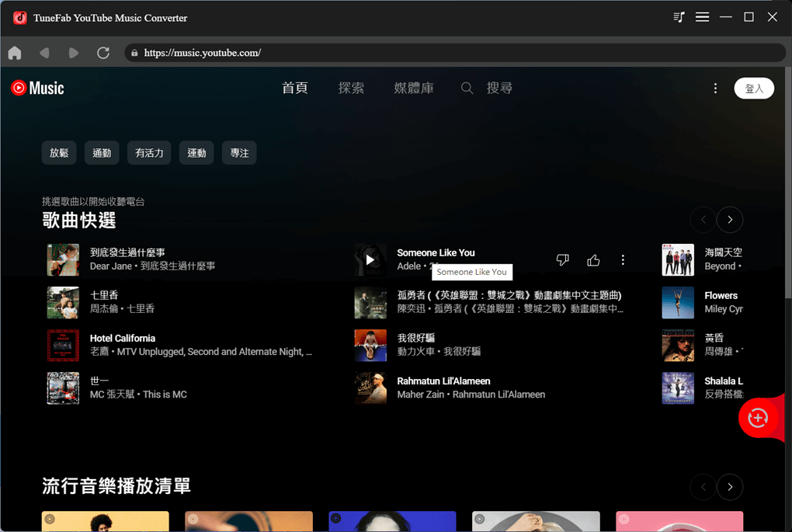Image resolution: width=792 pixels, height=532 pixels.
Task: Open the 媒體庫 tab
Action: coord(414,88)
